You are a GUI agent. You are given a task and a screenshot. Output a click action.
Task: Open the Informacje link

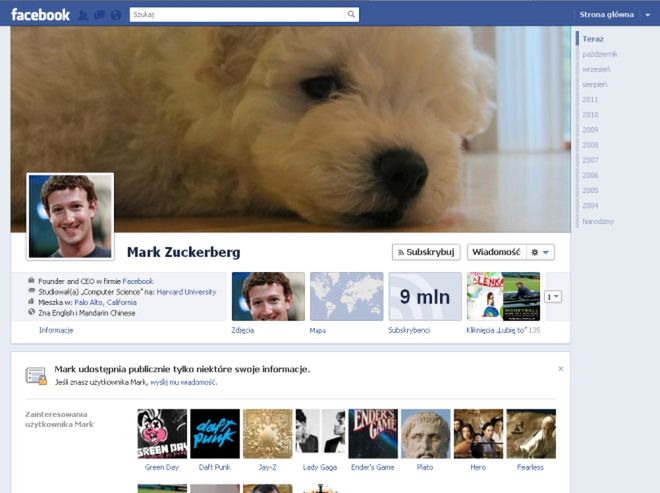click(x=56, y=330)
